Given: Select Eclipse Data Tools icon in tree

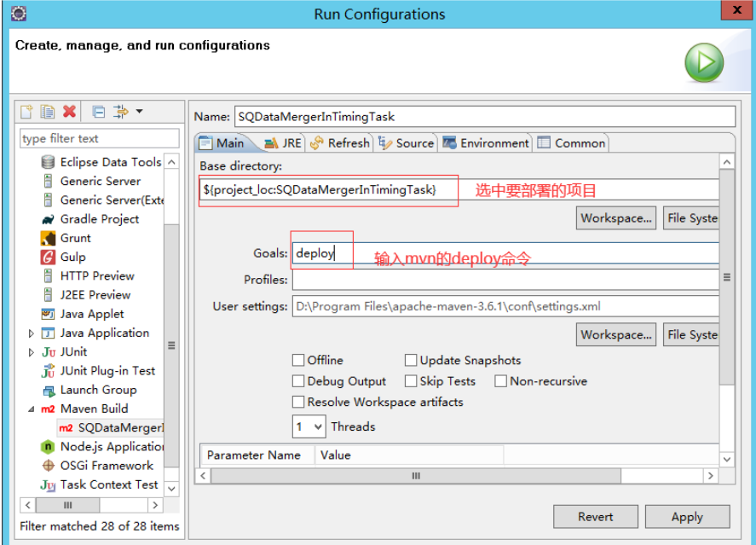Looking at the screenshot, I should [48, 162].
